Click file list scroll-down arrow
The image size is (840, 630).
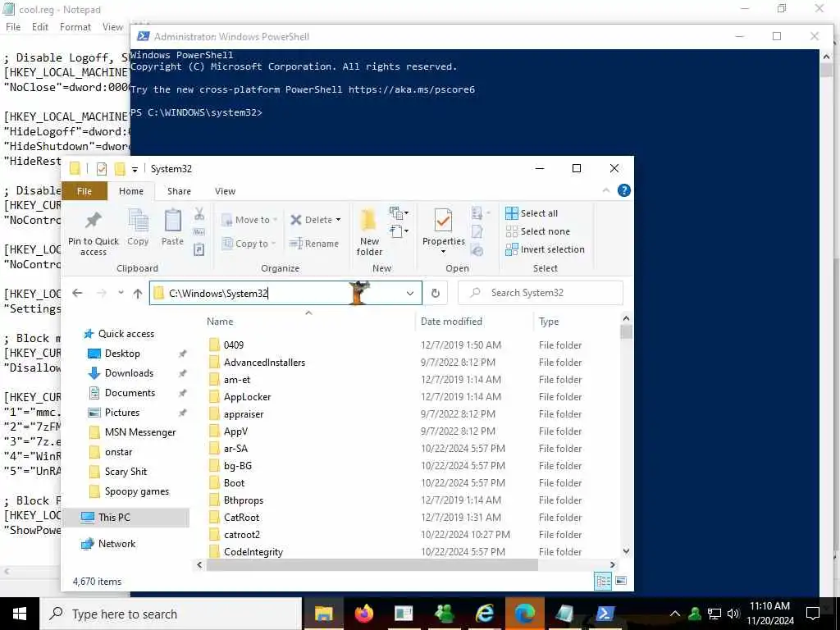tap(626, 551)
